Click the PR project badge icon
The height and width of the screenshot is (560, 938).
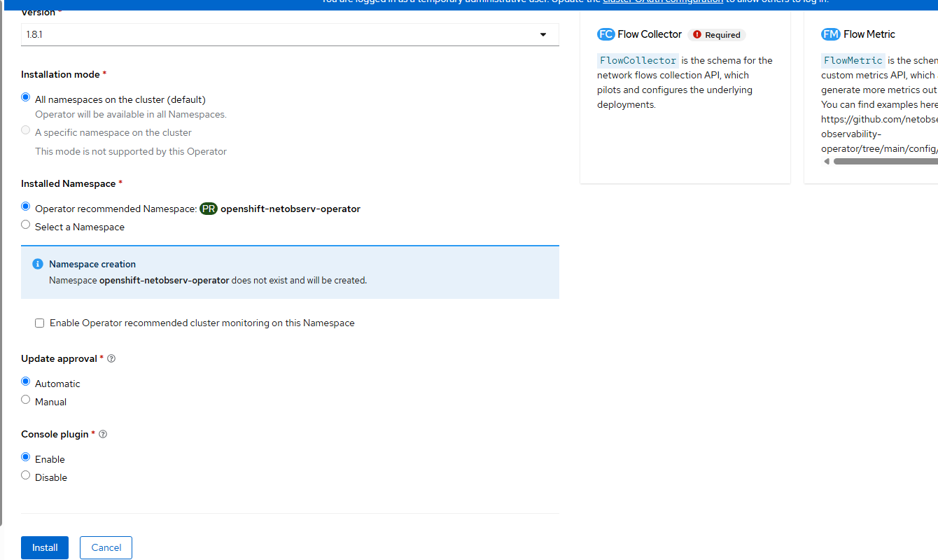coord(209,209)
